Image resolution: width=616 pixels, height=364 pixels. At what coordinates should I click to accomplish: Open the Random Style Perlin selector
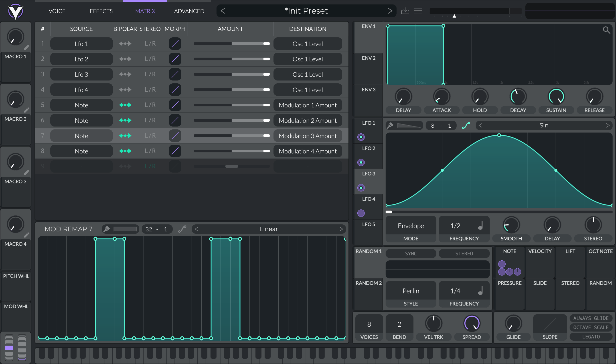[411, 291]
